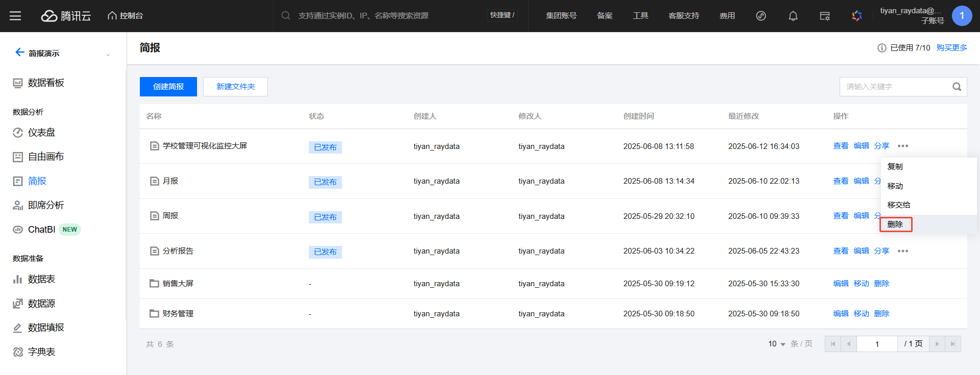Image resolution: width=980 pixels, height=375 pixels.
Task: Choose 复制 in the context menu
Action: coord(895,167)
